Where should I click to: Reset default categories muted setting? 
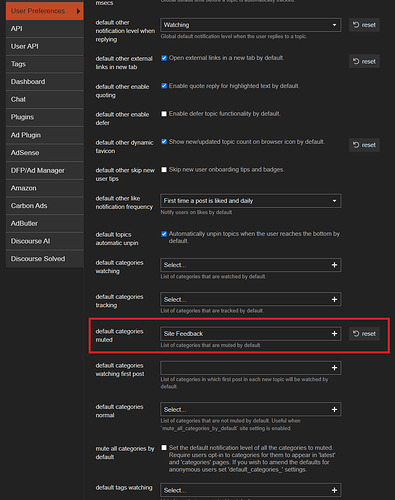[364, 334]
